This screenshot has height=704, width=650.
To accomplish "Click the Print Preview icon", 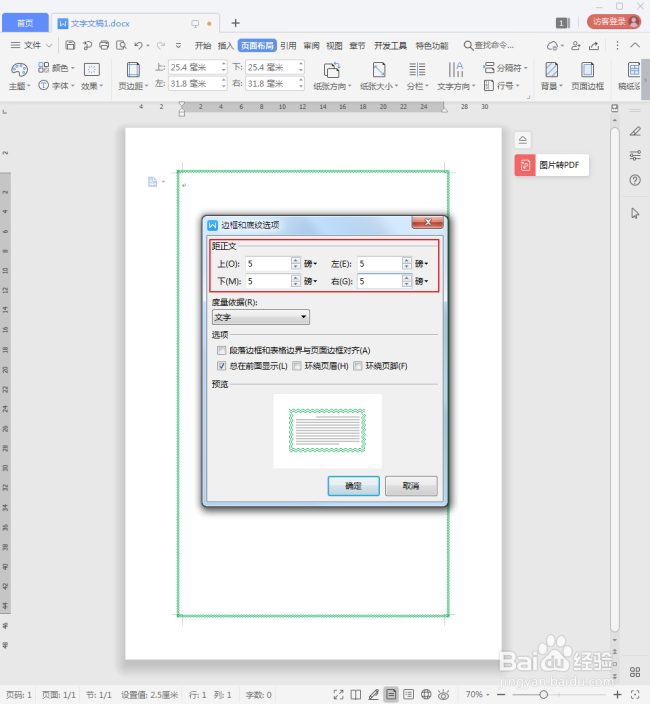I will 121,45.
